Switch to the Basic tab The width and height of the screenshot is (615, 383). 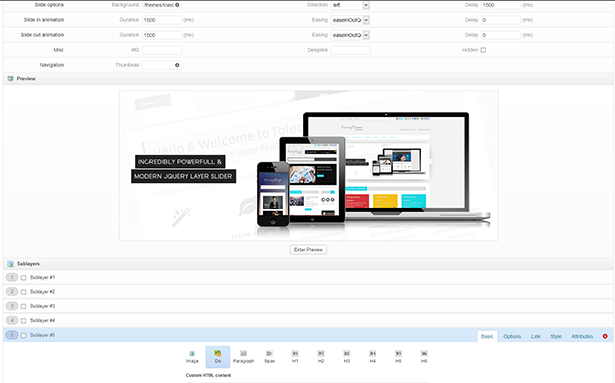coord(487,336)
